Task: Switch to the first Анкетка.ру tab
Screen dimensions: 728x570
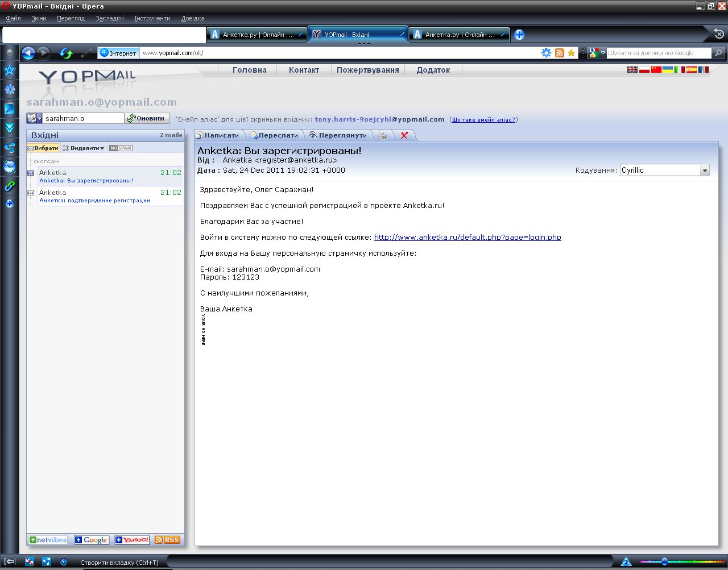Action: tap(256, 35)
